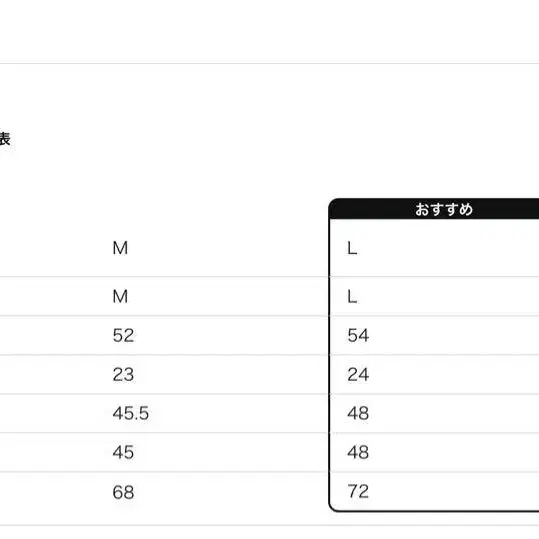Click the second-row M size label
539x539 pixels.
pos(120,296)
